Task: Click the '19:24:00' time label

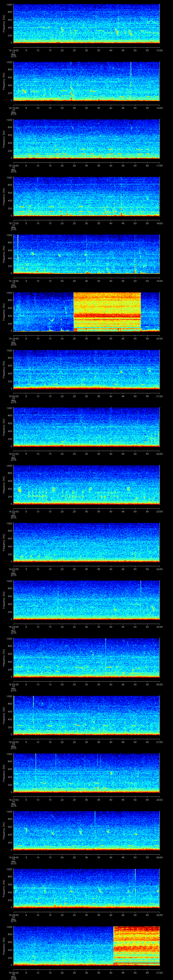Action: (x=13, y=627)
